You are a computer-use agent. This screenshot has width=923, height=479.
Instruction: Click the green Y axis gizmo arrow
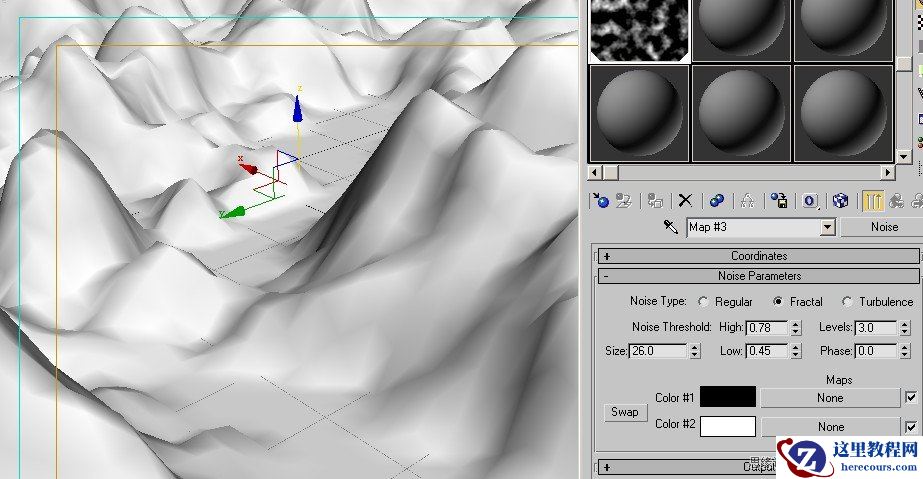[x=233, y=212]
